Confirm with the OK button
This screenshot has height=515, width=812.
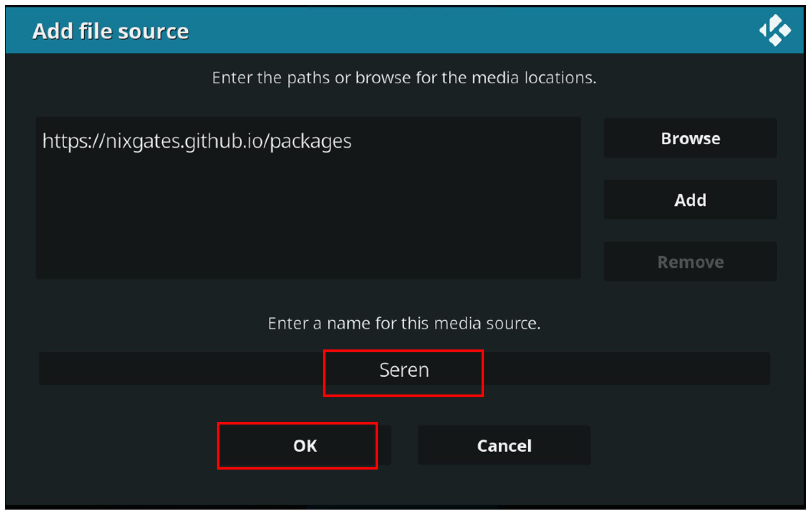click(x=305, y=445)
